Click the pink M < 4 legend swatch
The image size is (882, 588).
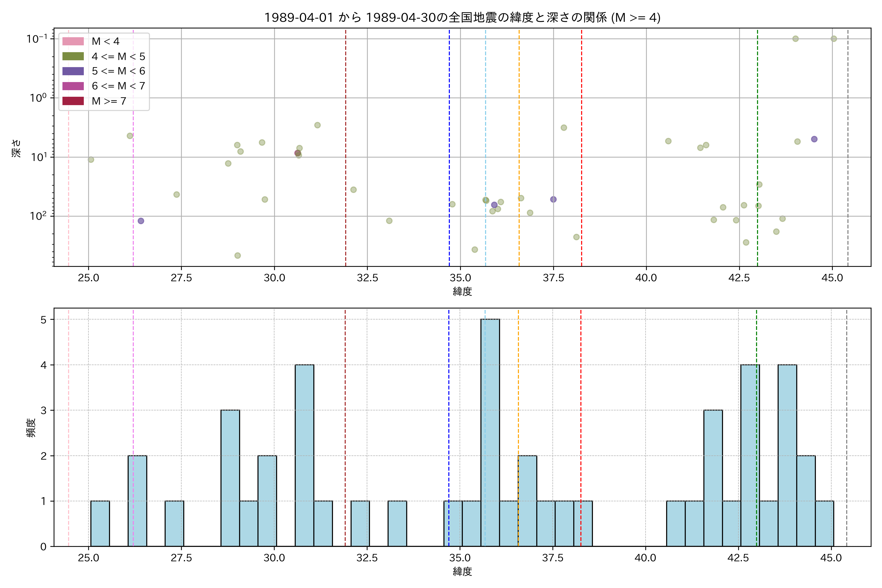tap(73, 41)
